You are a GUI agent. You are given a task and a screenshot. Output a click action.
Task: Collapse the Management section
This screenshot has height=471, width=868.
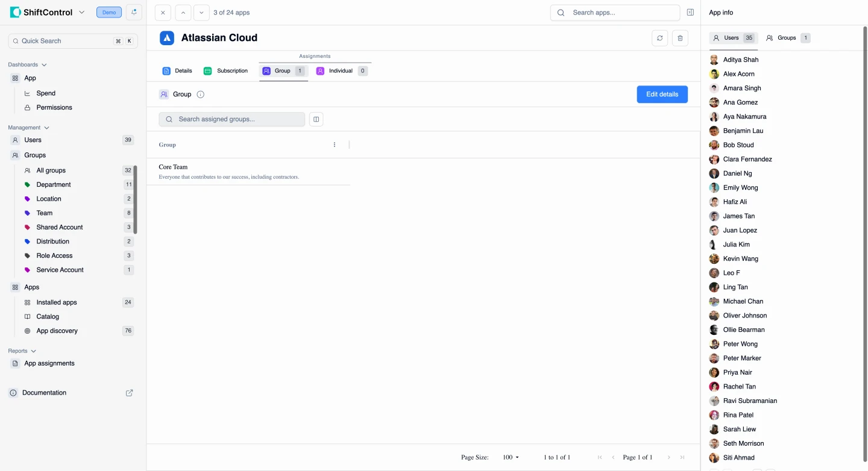tap(29, 128)
